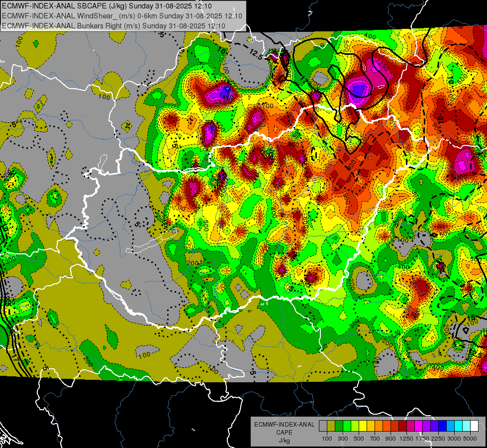Click the WindShear_ (m/s) 0-6km title line
The width and height of the screenshot is (487, 448).
click(x=122, y=16)
